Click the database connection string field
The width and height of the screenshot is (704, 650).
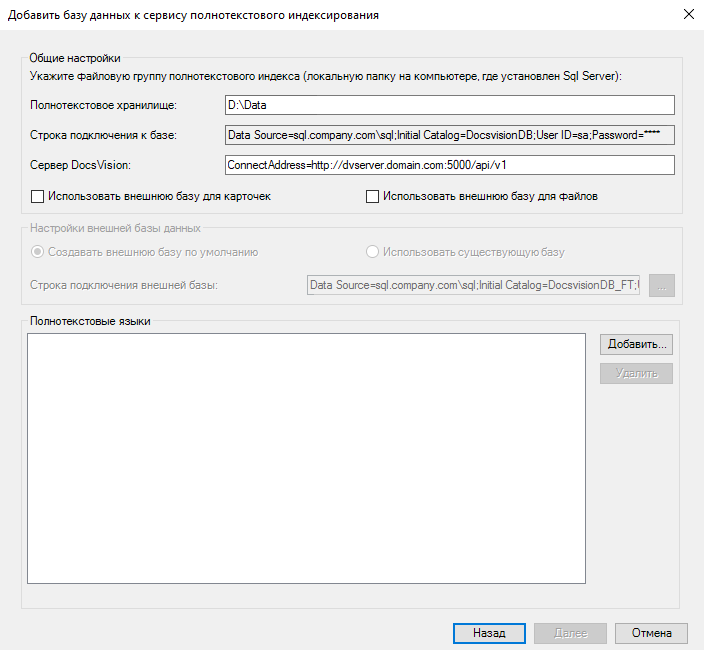[450, 135]
